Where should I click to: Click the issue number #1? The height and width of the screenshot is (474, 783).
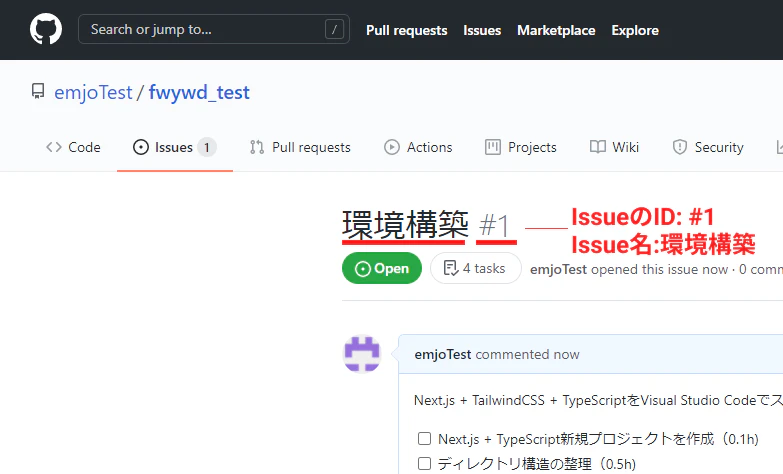[494, 226]
